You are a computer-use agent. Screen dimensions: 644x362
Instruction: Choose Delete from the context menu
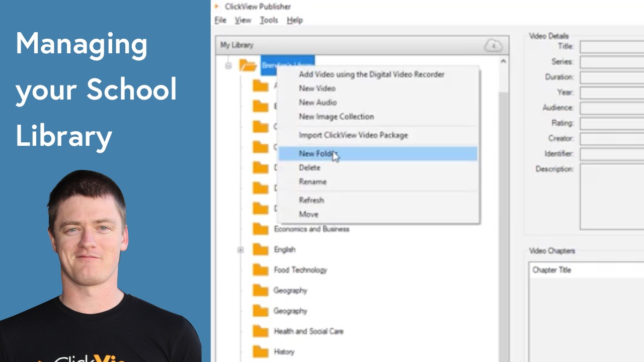(x=378, y=168)
